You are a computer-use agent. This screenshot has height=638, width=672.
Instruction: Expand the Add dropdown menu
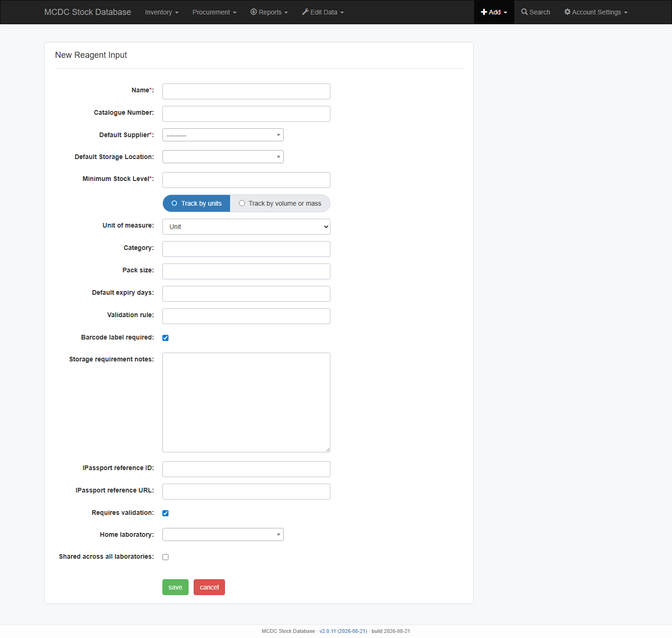tap(494, 12)
